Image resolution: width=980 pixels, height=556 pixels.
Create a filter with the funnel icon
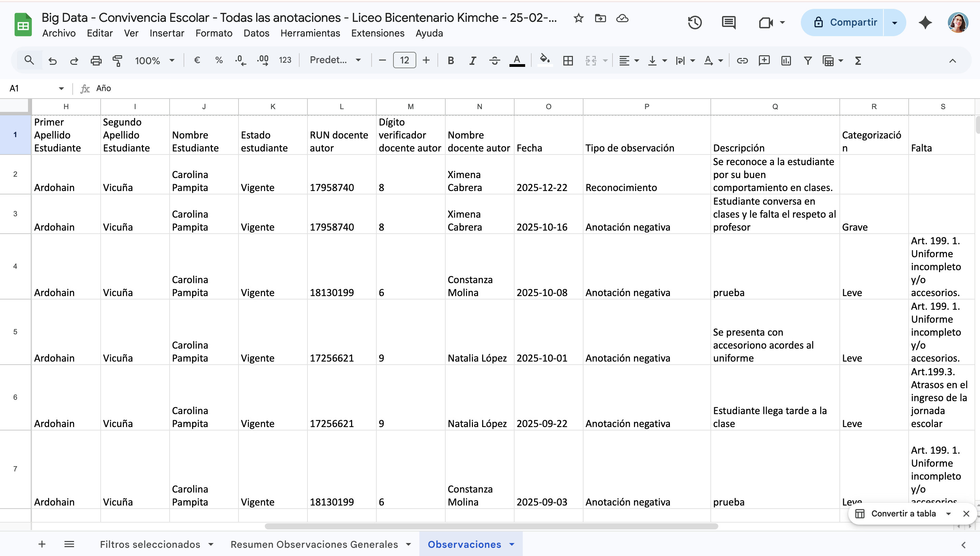click(x=807, y=60)
